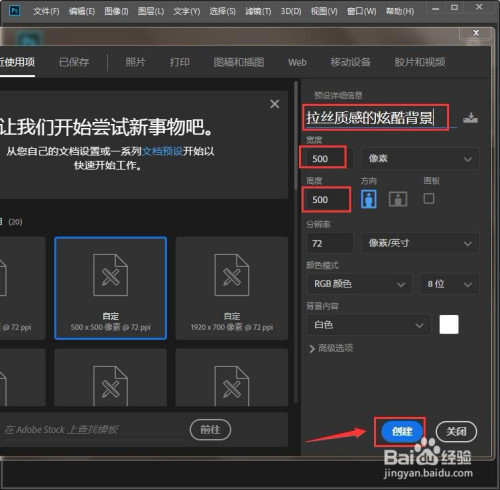Screen dimensions: 500x490
Task: Select landscape orientation icon
Action: point(398,199)
